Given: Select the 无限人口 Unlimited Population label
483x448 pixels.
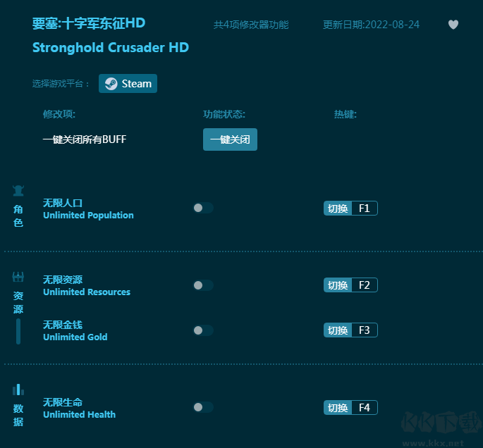Looking at the screenshot, I should (87, 209).
